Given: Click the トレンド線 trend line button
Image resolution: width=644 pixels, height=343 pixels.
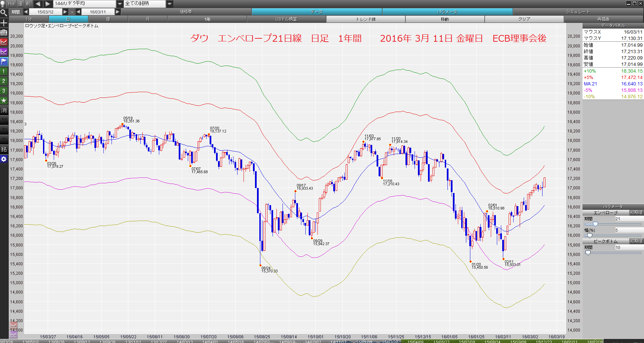Looking at the screenshot, I should coord(366,19).
